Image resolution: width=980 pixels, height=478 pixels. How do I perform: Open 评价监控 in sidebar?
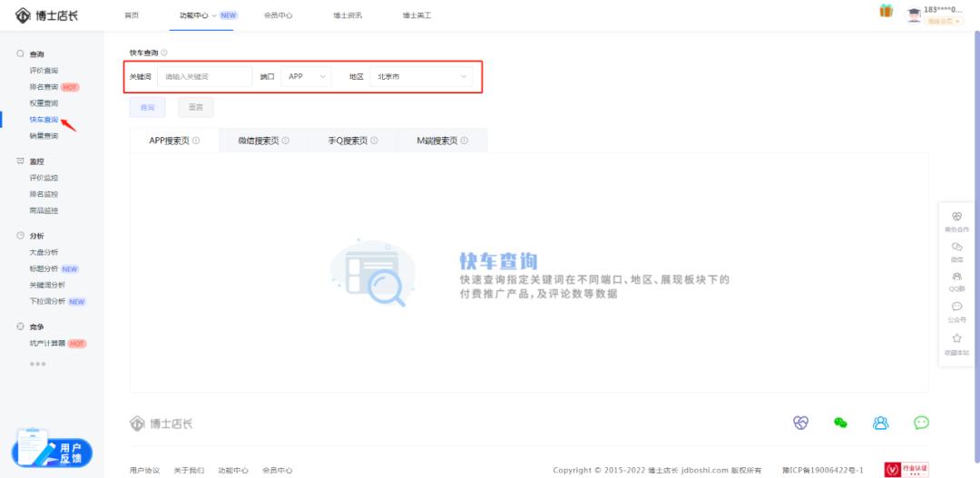(44, 178)
